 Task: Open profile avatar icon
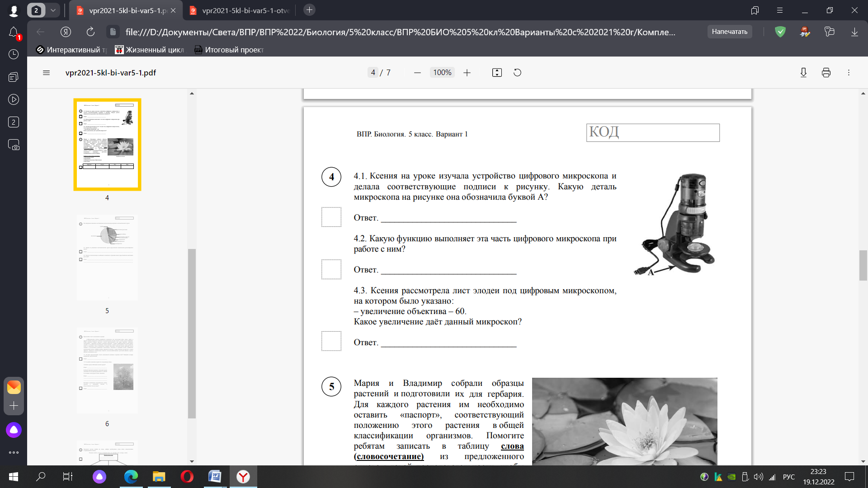point(14,10)
